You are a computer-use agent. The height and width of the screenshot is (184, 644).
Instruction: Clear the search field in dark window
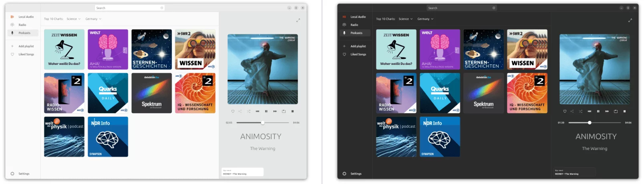[494, 8]
